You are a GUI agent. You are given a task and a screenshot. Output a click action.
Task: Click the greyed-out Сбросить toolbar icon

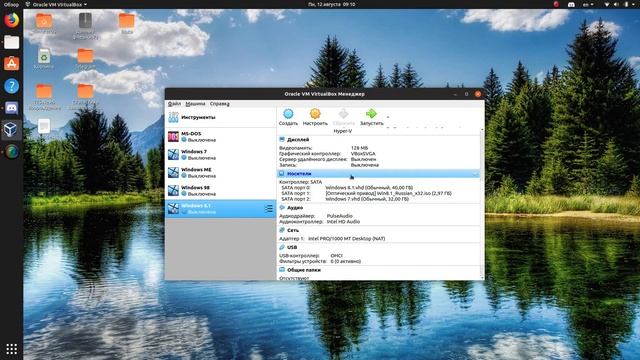344,114
